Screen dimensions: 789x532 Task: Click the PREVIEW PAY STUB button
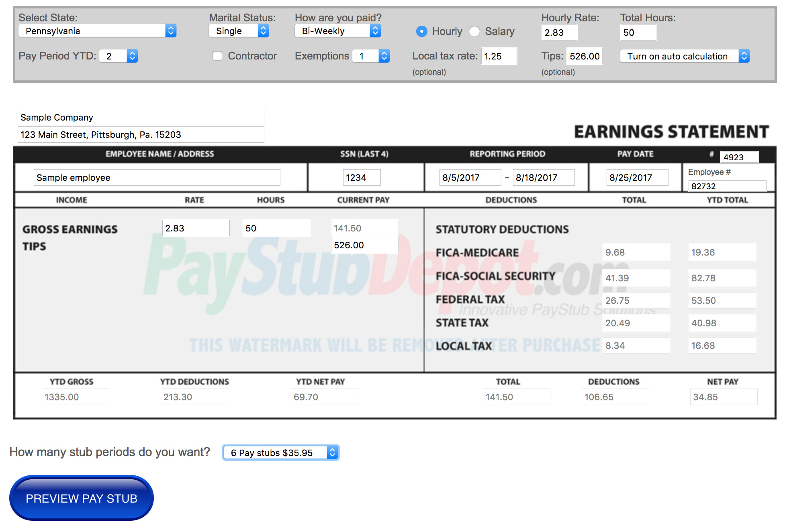[82, 498]
